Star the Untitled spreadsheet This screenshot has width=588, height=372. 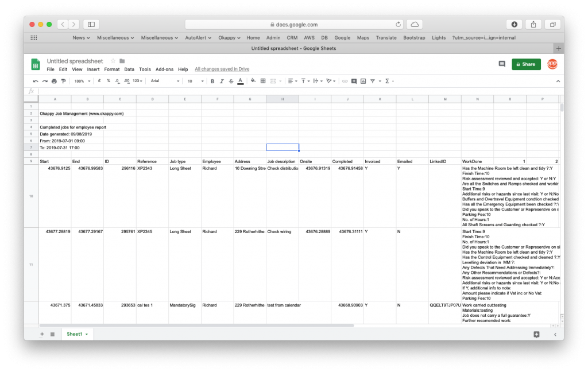(113, 61)
